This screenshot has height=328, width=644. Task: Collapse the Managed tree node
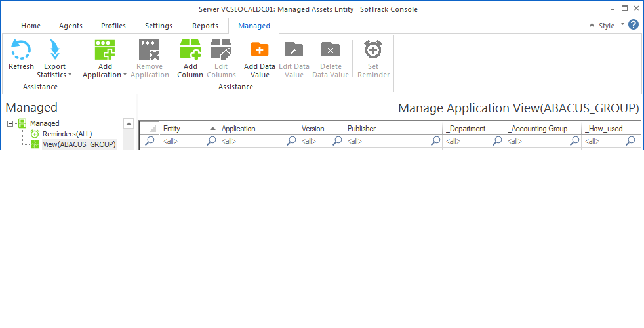(10, 123)
